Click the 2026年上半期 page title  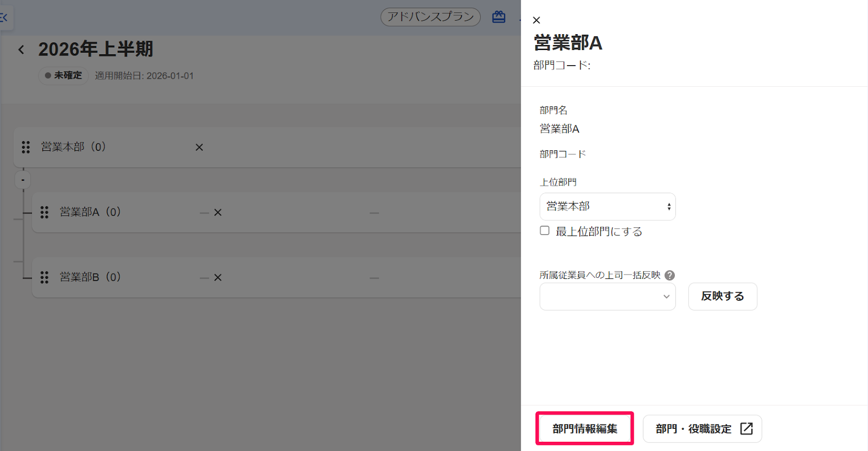[x=95, y=49]
